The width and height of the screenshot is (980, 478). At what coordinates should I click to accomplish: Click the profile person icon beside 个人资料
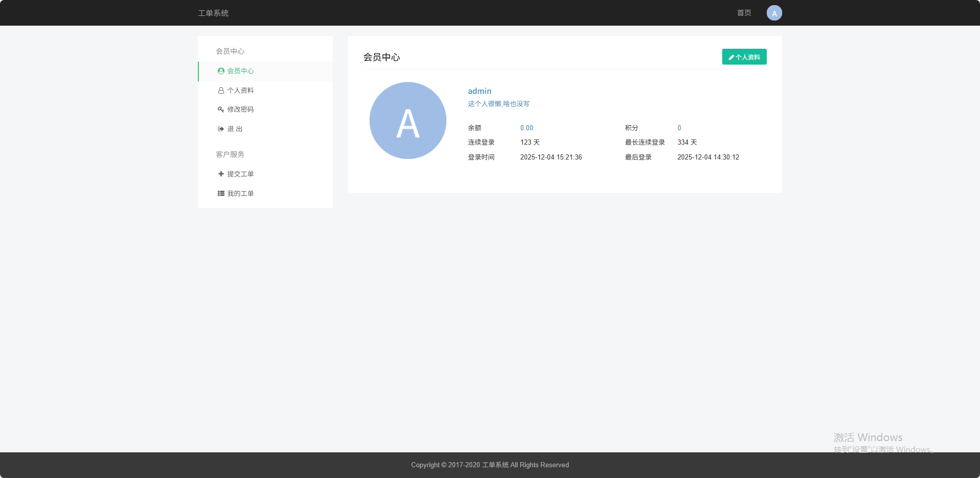221,91
